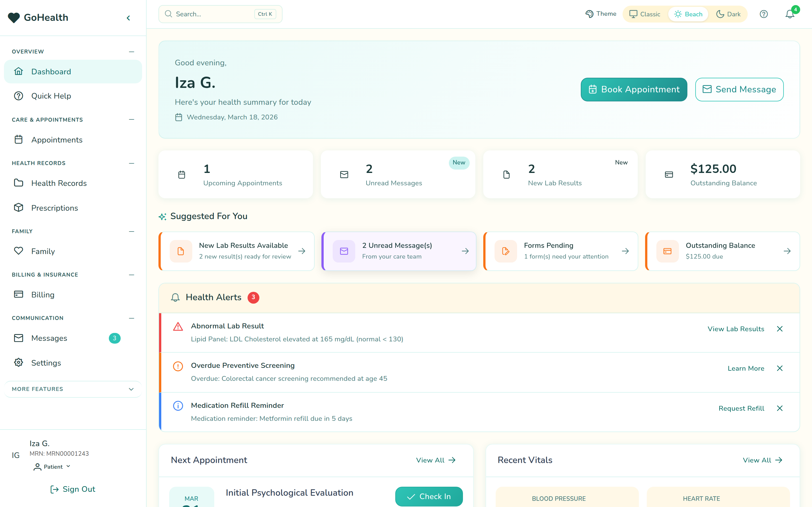Click inside the search field

tap(215, 14)
